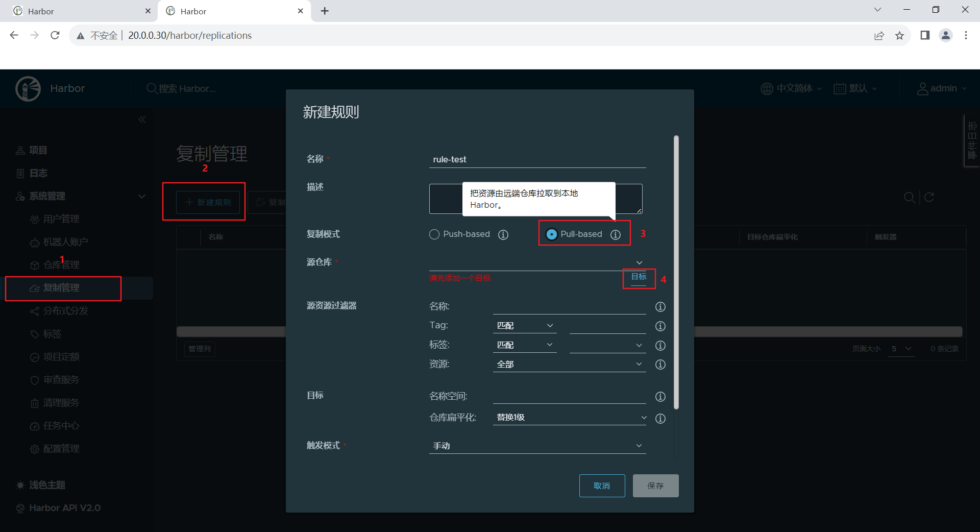
Task: Open 资源 全部 dropdown
Action: (569, 364)
